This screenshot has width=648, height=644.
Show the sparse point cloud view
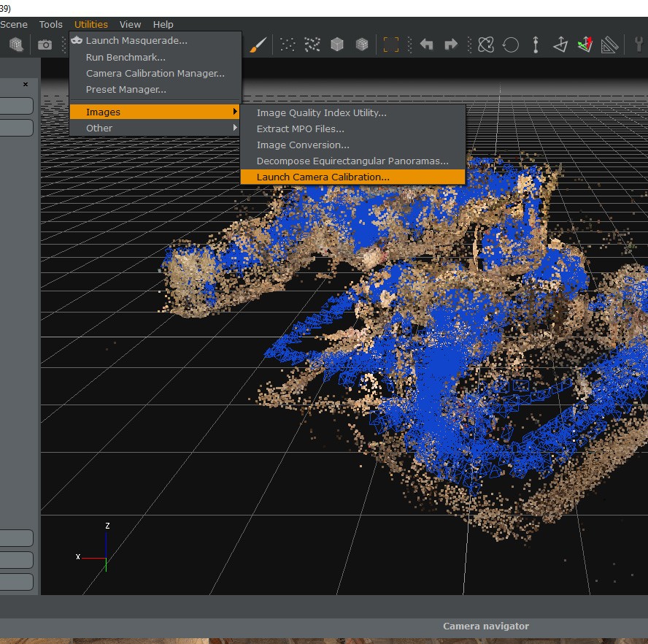click(288, 45)
